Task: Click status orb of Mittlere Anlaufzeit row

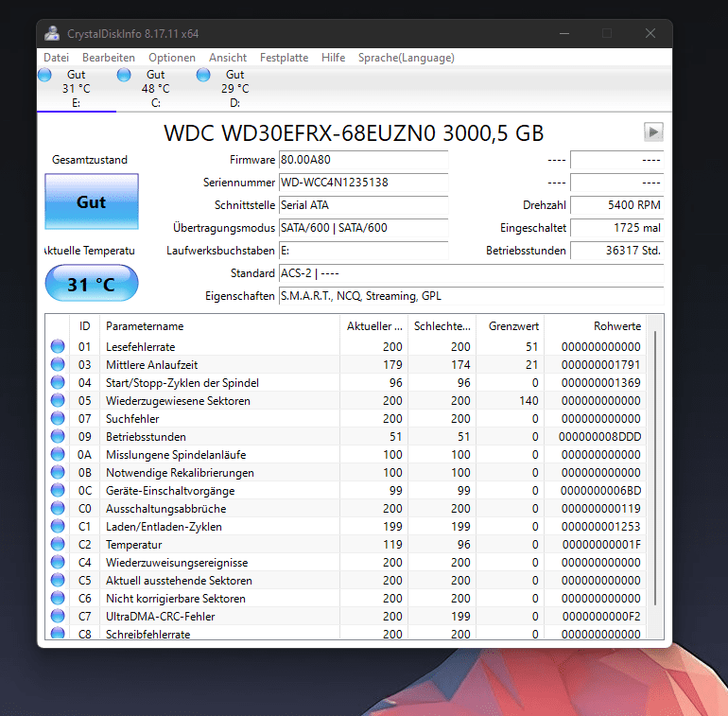Action: point(58,364)
